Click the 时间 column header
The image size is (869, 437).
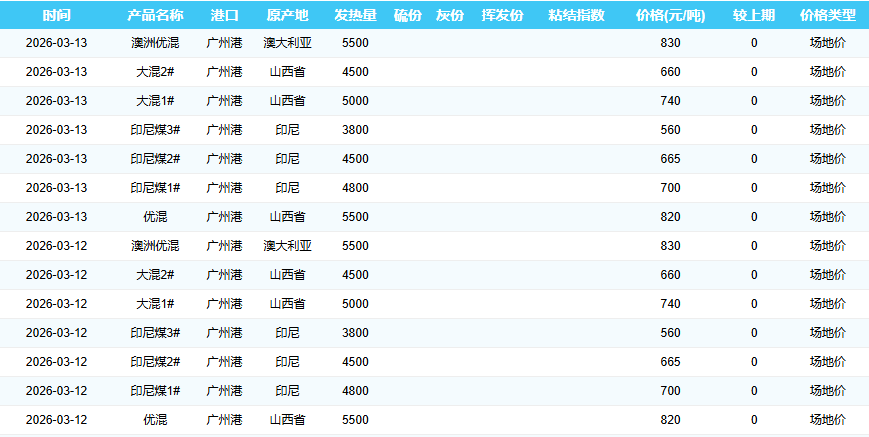57,15
